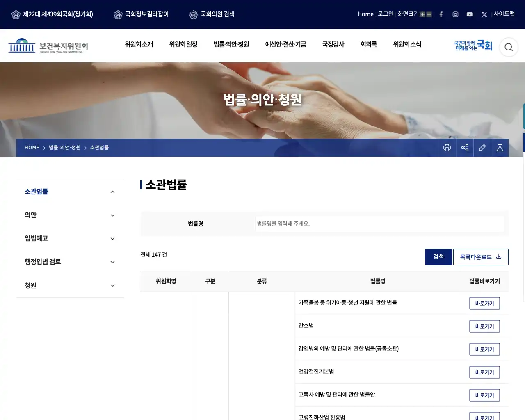Viewport: 525px width, 420px height.
Task: Decrease screen size with minus icon
Action: tap(429, 14)
